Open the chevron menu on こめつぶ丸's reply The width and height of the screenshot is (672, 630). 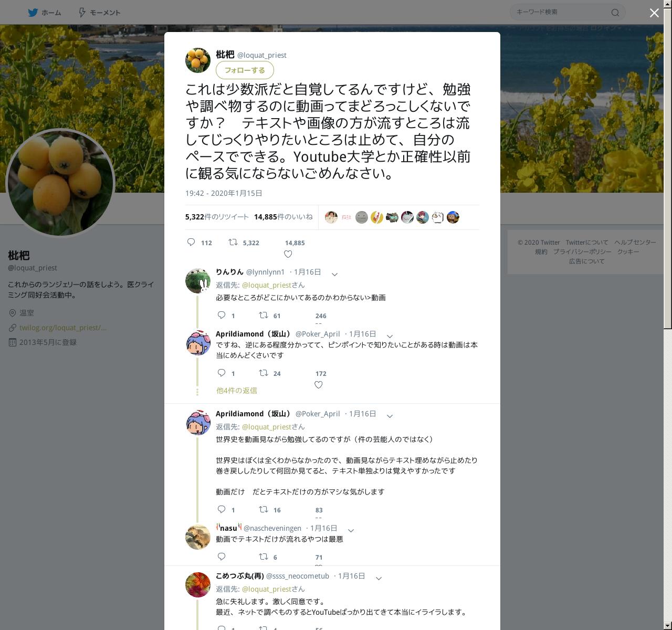(379, 578)
